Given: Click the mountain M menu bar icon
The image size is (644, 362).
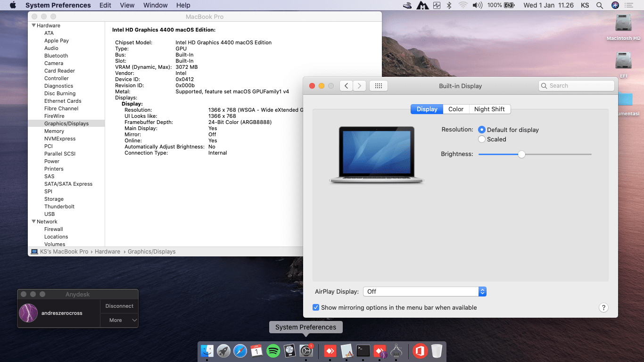Looking at the screenshot, I should (422, 5).
